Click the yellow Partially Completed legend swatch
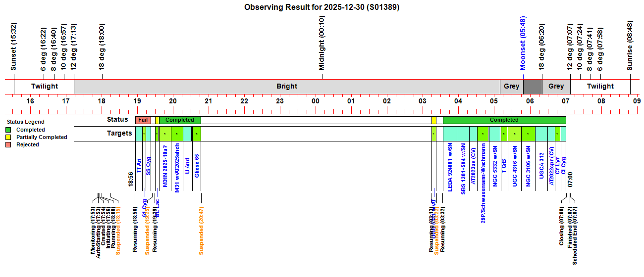 point(8,137)
